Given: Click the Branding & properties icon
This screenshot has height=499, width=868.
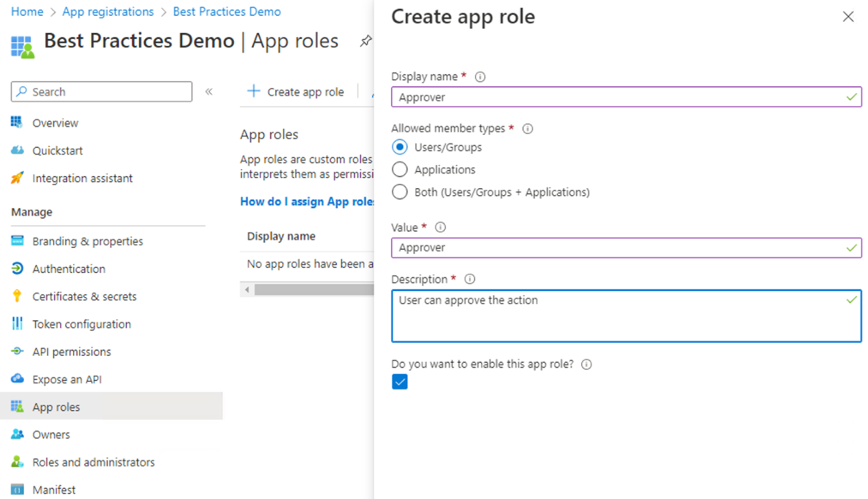Looking at the screenshot, I should (x=19, y=241).
